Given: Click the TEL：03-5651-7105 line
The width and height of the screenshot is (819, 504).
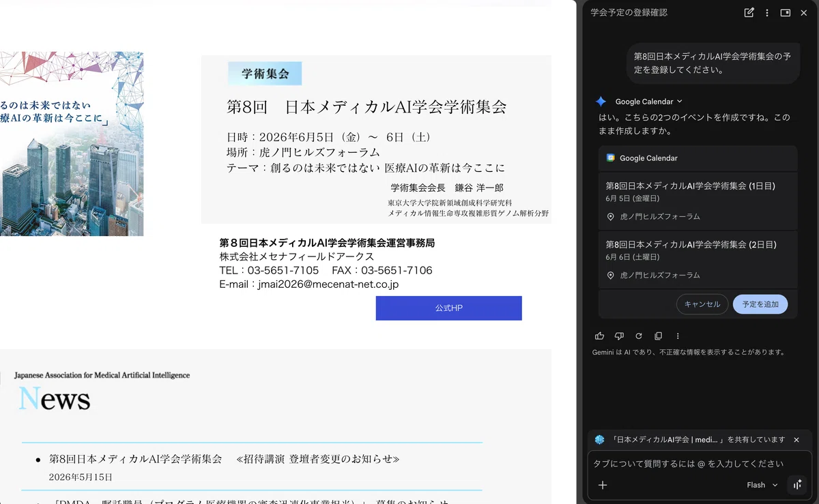Looking at the screenshot, I should 269,271.
